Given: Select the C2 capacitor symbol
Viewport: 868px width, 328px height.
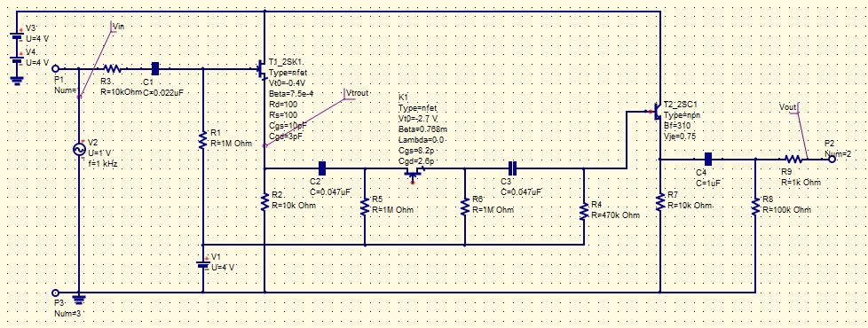Looking at the screenshot, I should [322, 168].
